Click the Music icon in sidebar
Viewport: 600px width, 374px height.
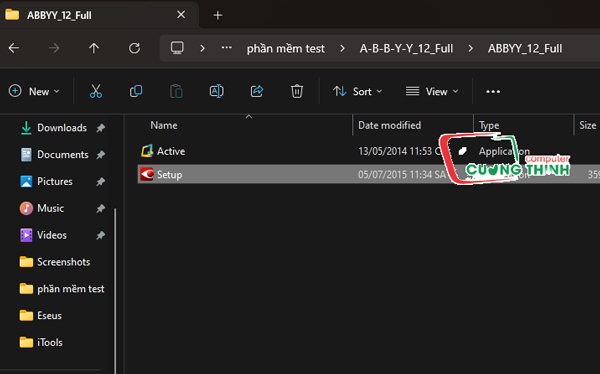[26, 208]
